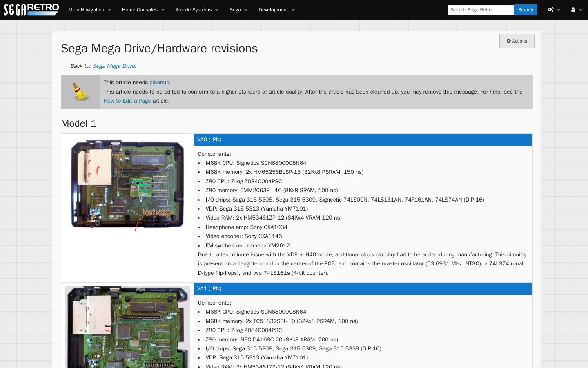Open the Sega dropdown menu
The width and height of the screenshot is (588, 368).
coord(238,10)
